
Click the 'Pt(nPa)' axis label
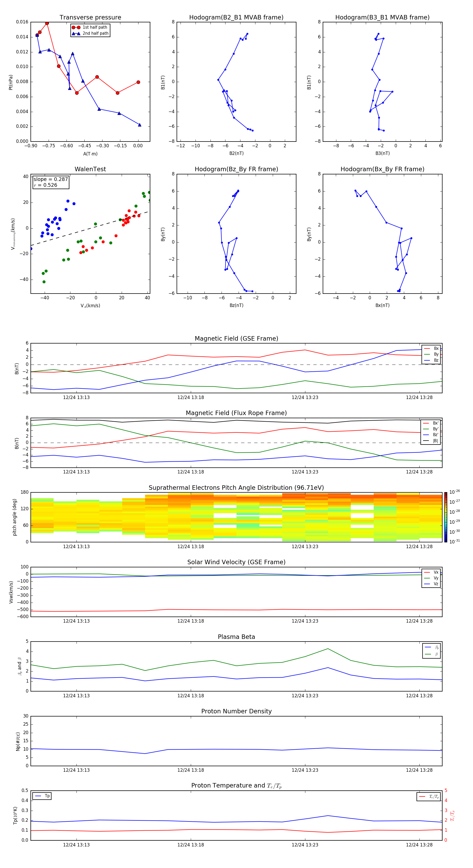tap(11, 82)
